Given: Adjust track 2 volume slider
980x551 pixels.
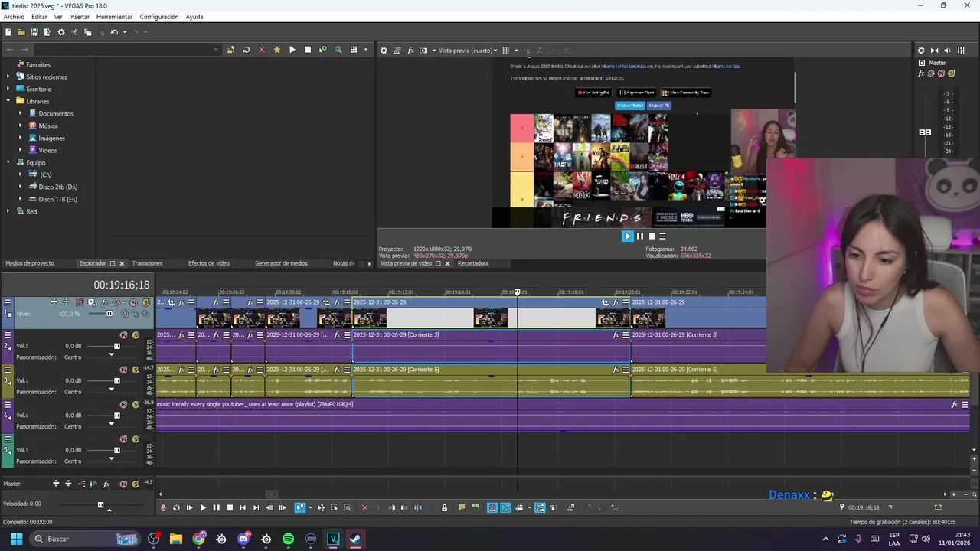Looking at the screenshot, I should pos(116,346).
